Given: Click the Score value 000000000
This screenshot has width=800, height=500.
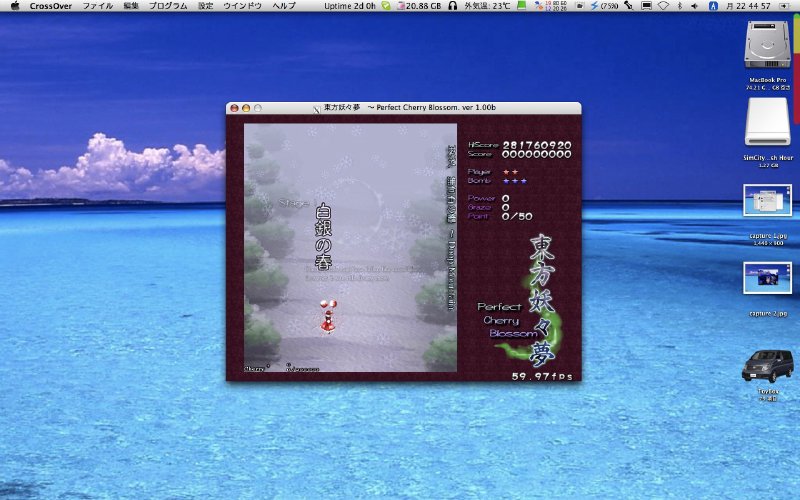Looking at the screenshot, I should tap(537, 154).
